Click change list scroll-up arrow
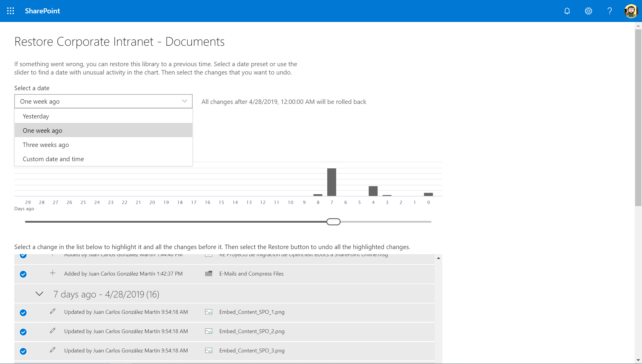Viewport: 642px width, 364px height. coord(438,258)
